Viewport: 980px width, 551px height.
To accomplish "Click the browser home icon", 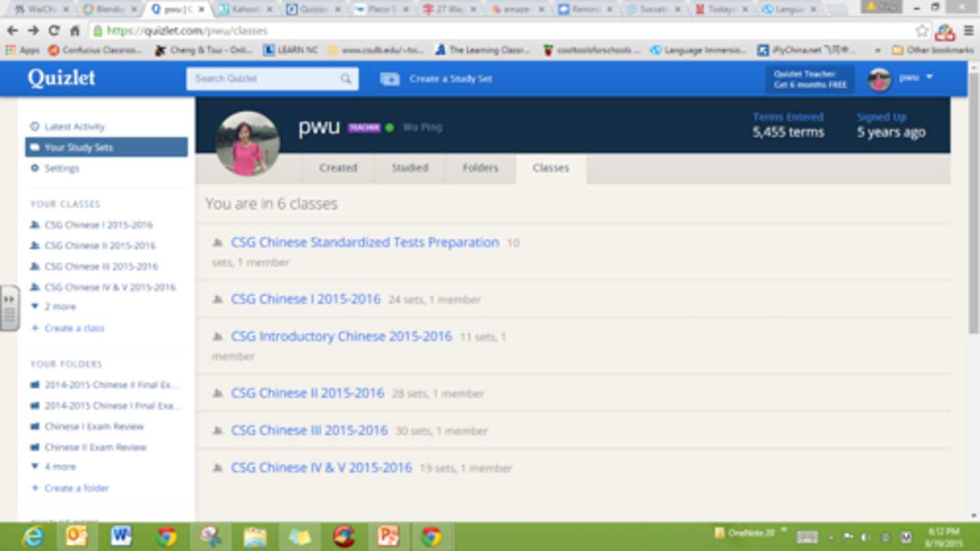I will 75,31.
